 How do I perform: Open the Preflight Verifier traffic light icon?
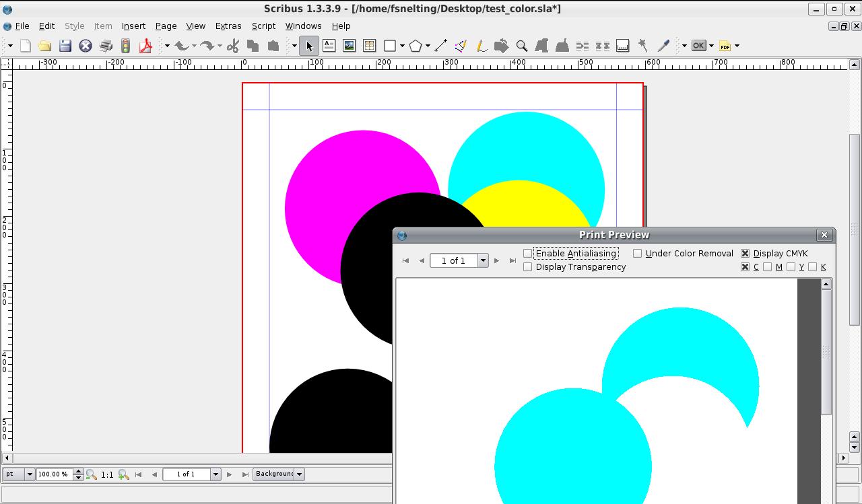coord(125,46)
